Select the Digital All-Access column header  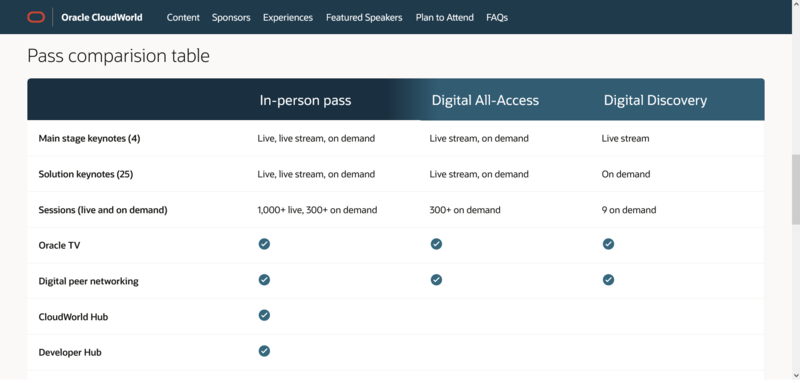485,100
